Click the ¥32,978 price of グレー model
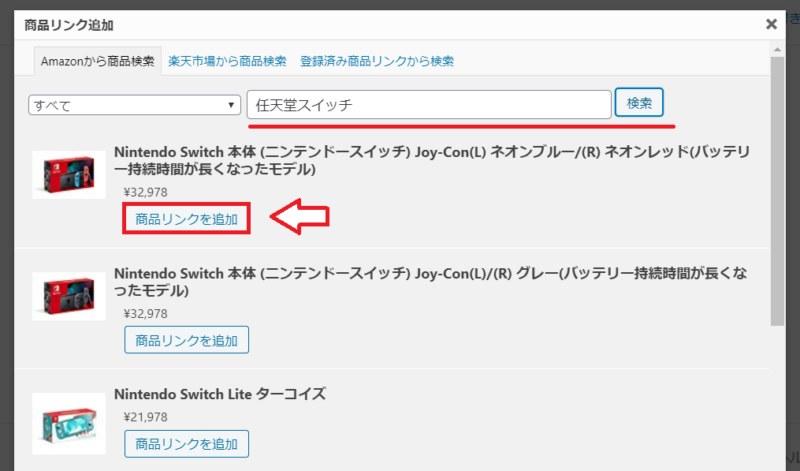 pos(145,314)
